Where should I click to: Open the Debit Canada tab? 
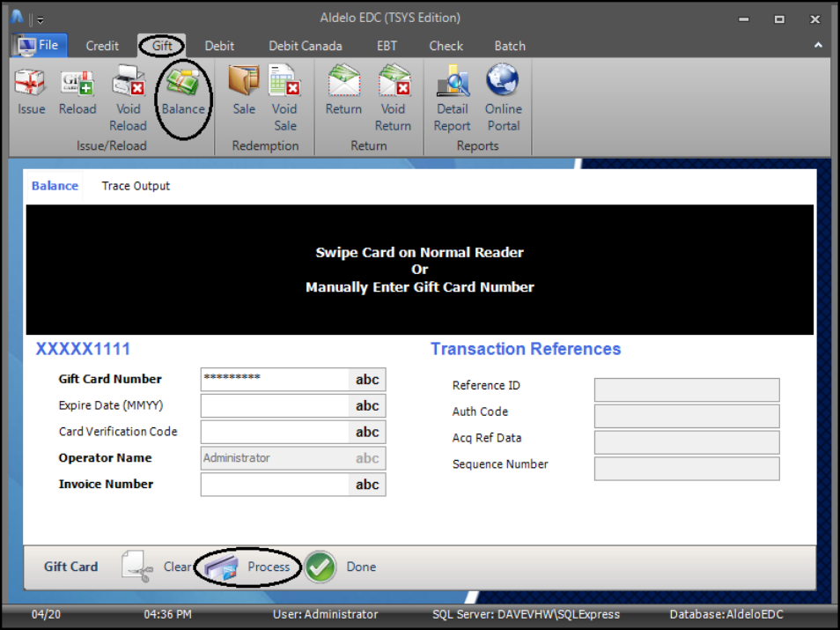pyautogui.click(x=306, y=46)
